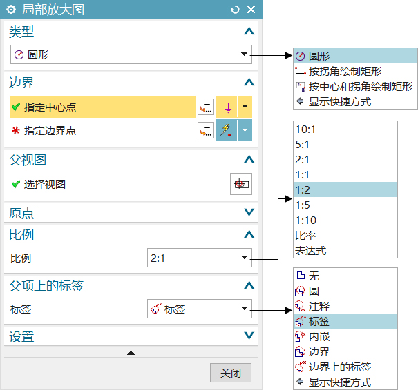418x391 pixels.
Task: Click the icon beside 按中心和拐角绘制矩形
Action: point(300,87)
